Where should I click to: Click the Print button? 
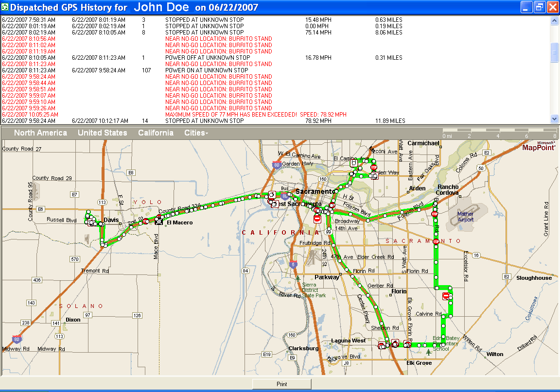click(x=282, y=384)
